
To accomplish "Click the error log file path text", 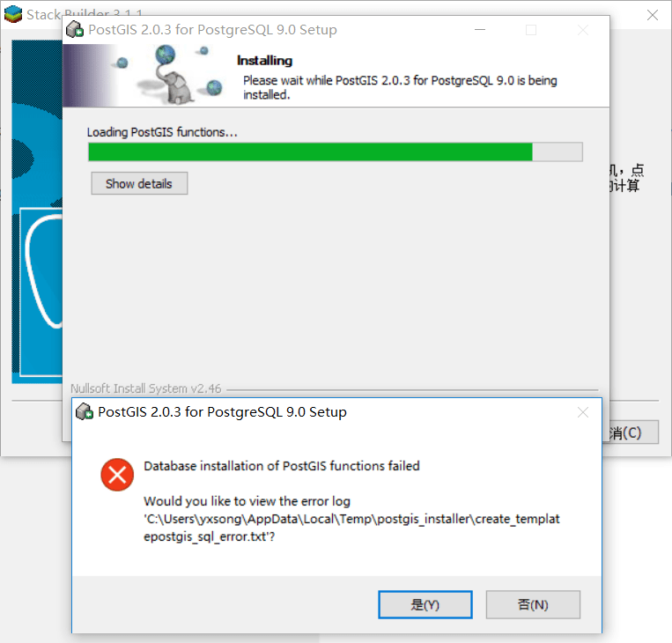I will pos(351,528).
